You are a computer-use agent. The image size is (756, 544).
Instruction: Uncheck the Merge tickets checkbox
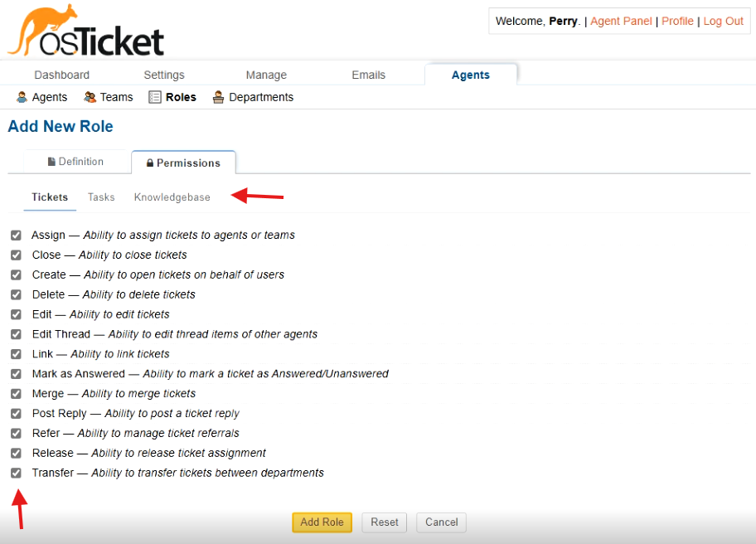pyautogui.click(x=16, y=394)
